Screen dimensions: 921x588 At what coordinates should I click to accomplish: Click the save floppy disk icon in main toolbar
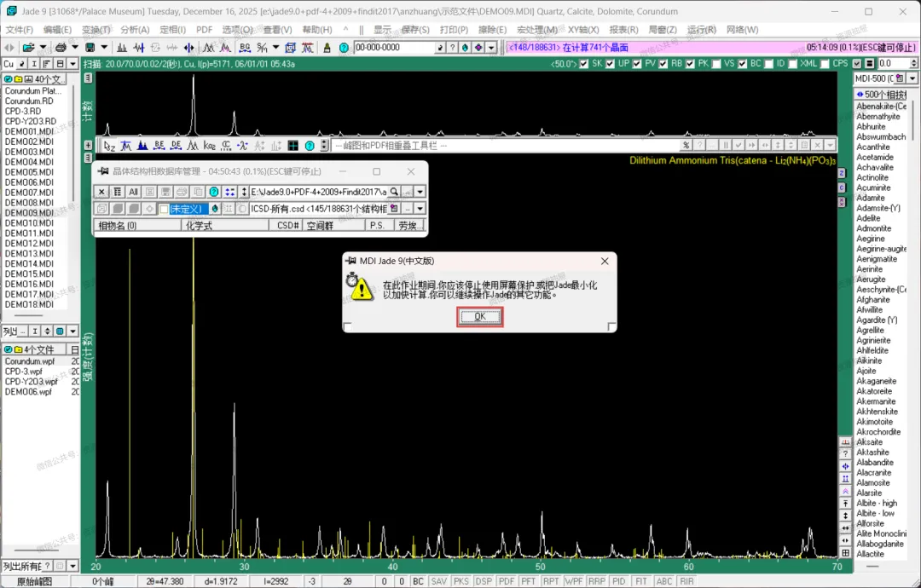[x=90, y=48]
